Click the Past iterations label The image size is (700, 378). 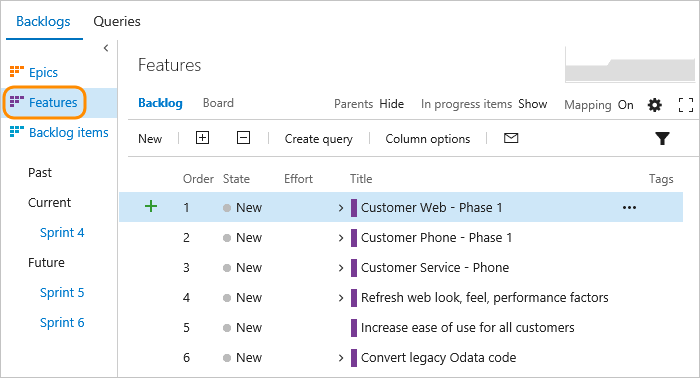pyautogui.click(x=40, y=173)
